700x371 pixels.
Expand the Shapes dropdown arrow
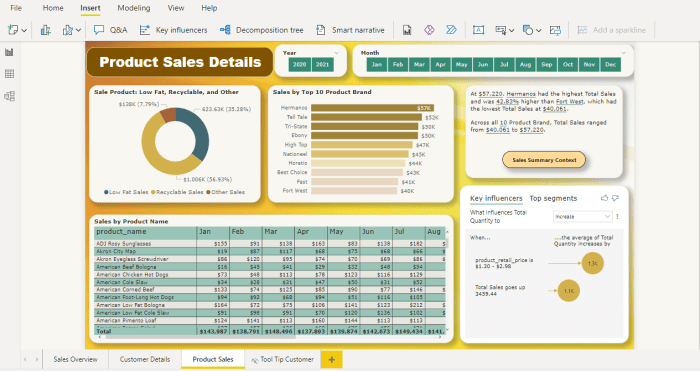coord(539,30)
